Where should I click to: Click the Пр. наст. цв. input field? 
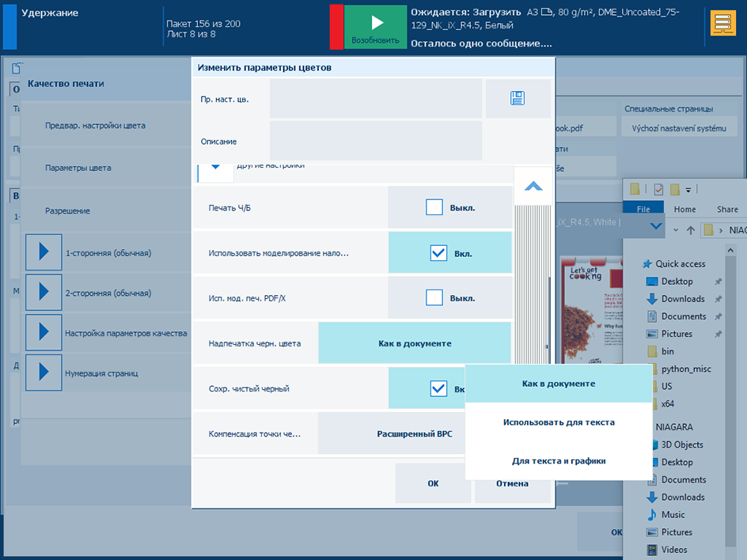tap(376, 98)
